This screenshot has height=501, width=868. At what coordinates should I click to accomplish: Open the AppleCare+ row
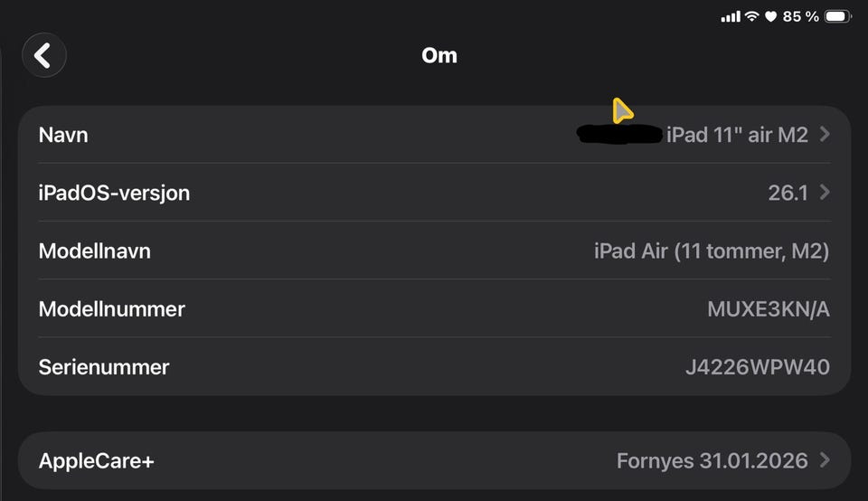click(x=434, y=460)
